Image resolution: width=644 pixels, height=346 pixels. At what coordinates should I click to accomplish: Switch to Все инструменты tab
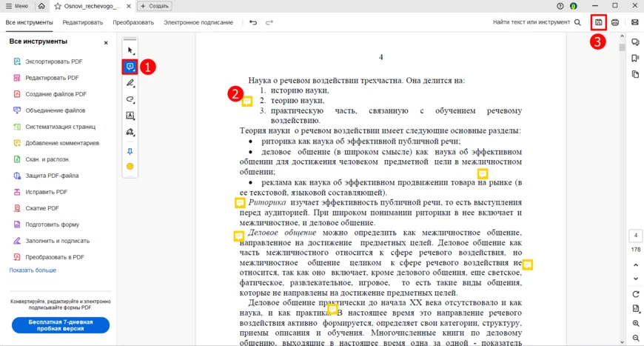pyautogui.click(x=29, y=23)
